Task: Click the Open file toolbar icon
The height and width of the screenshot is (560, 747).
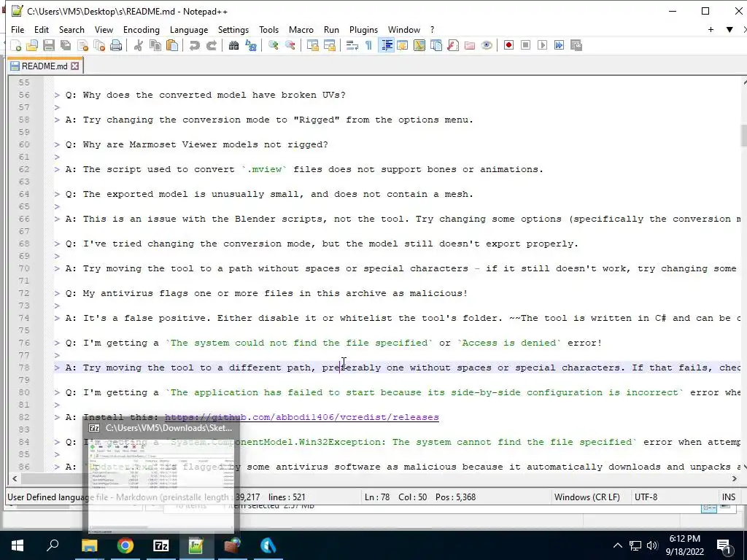Action: pos(32,45)
